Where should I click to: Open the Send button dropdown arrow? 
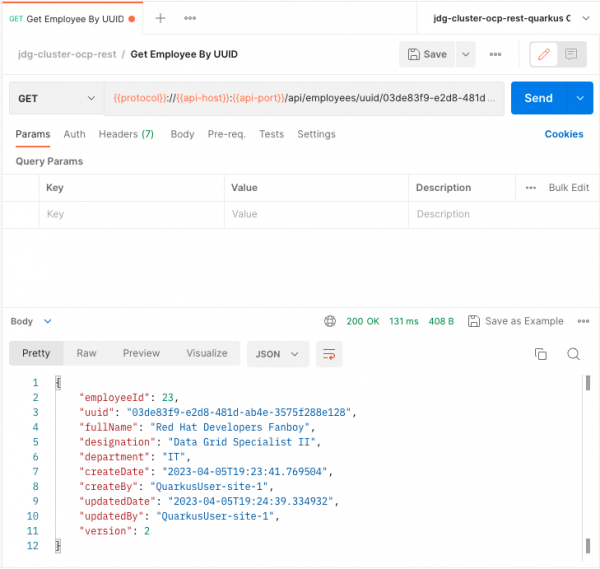tap(579, 99)
